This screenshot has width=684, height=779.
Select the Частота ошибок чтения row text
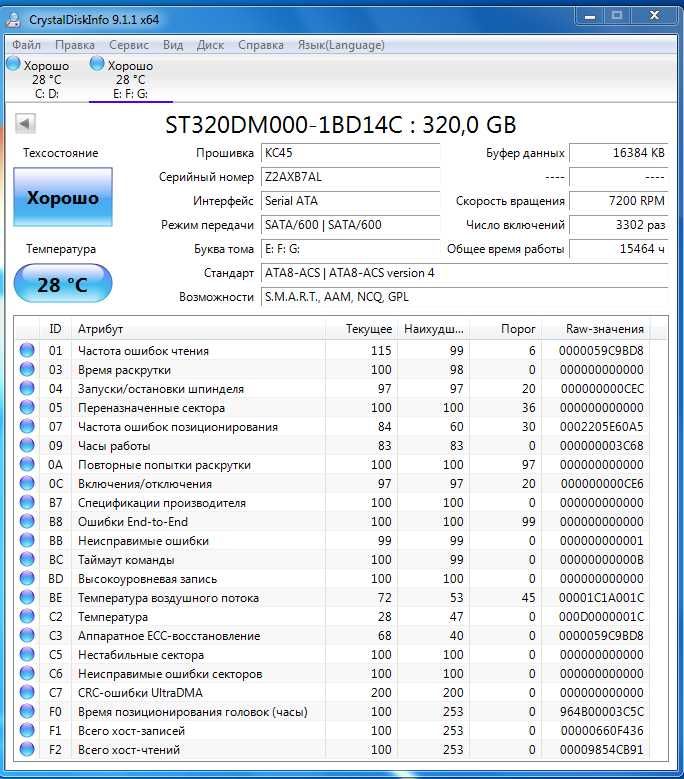coord(143,351)
